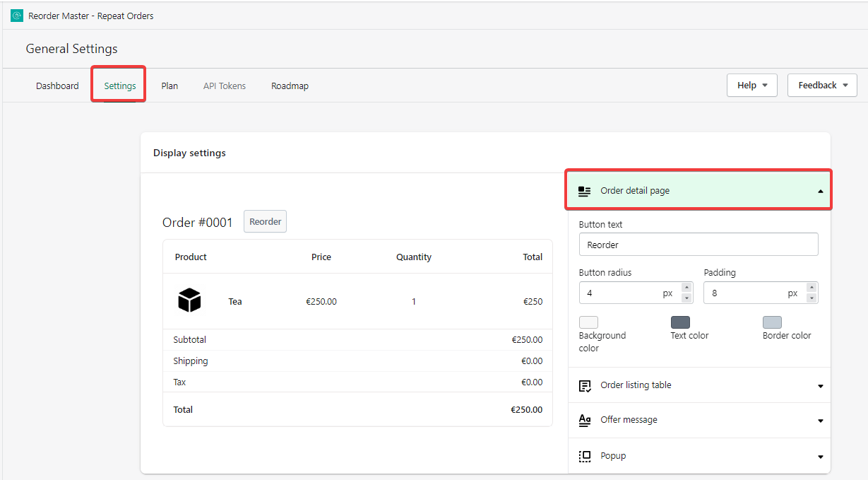The width and height of the screenshot is (868, 480).
Task: Go to the Roadmap tab
Action: pos(290,86)
